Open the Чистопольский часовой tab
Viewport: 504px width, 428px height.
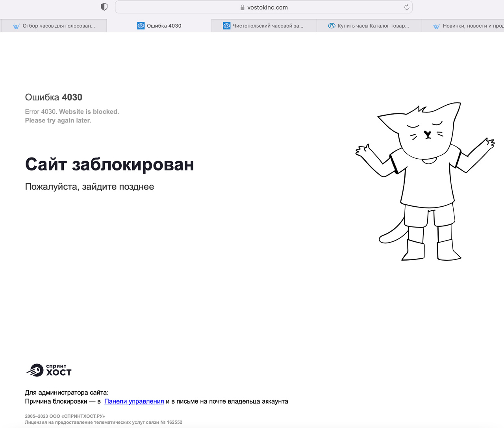tap(268, 26)
